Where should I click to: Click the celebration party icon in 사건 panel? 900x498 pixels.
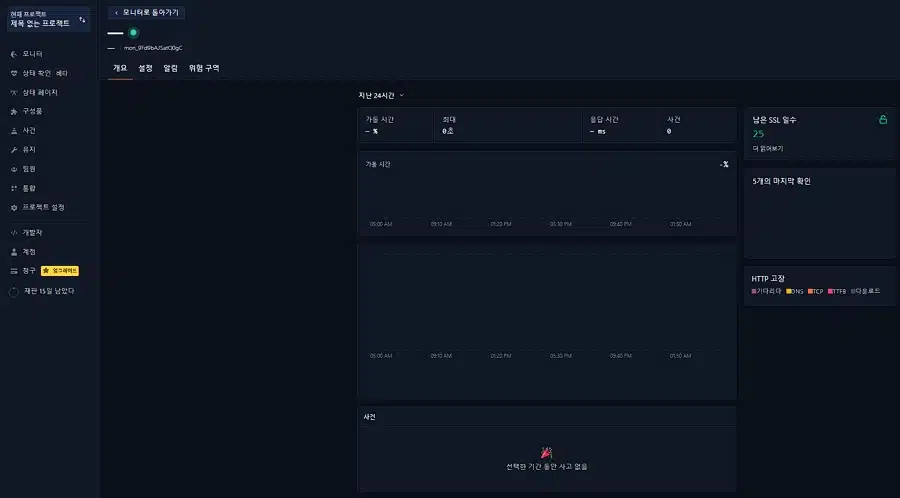[x=546, y=453]
